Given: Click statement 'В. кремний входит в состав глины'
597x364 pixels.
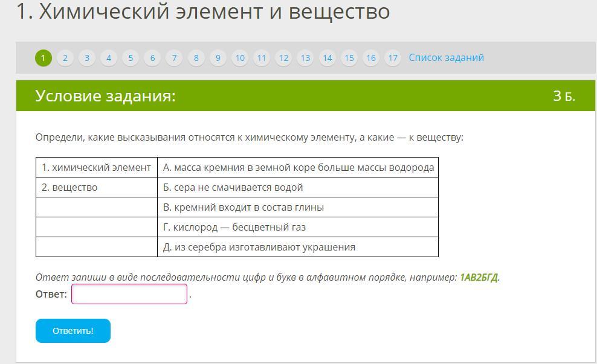Looking at the screenshot, I should (298, 207).
